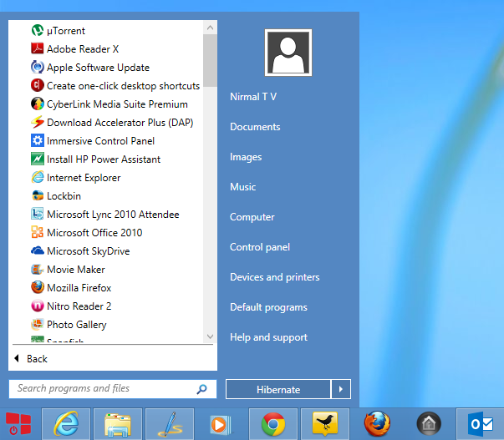Viewport: 504px width, 440px height.
Task: Open Help and support
Action: coord(268,337)
